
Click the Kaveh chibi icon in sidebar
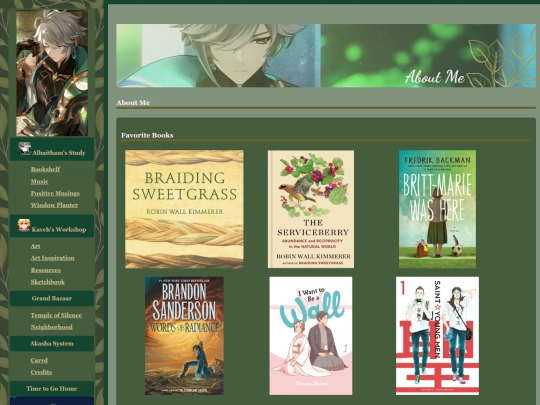pyautogui.click(x=24, y=225)
